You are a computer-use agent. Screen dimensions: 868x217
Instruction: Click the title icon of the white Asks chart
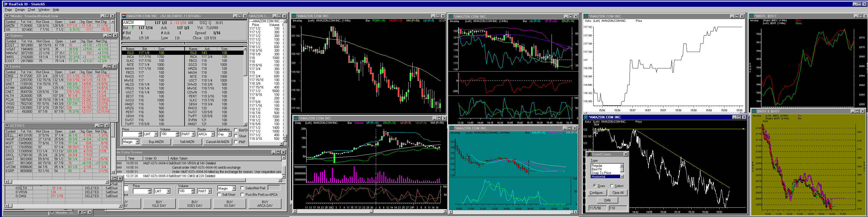coord(586,16)
